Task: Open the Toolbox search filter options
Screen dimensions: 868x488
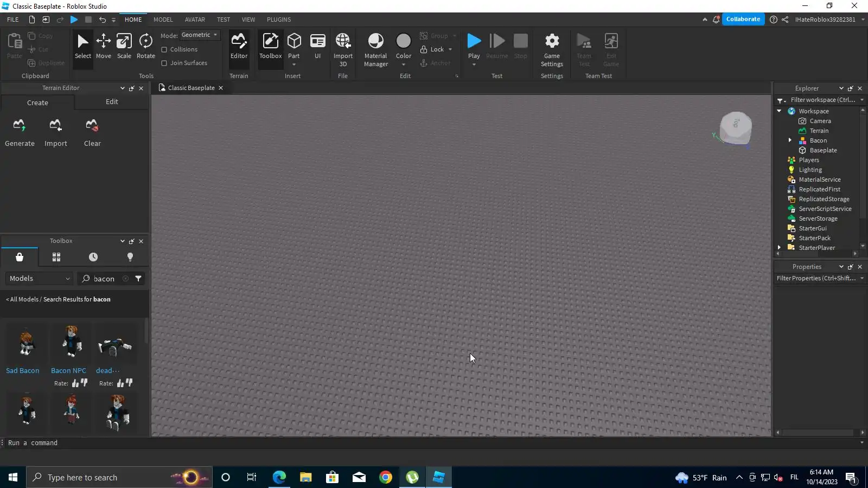Action: tap(138, 279)
